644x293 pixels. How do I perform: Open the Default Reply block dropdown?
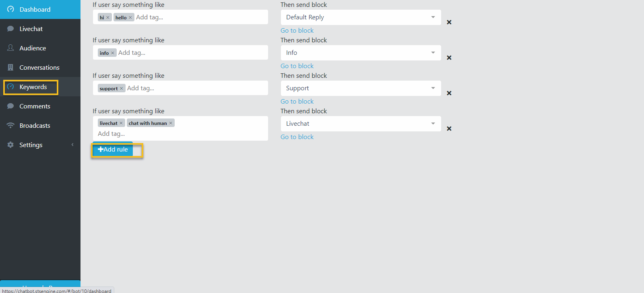point(361,17)
